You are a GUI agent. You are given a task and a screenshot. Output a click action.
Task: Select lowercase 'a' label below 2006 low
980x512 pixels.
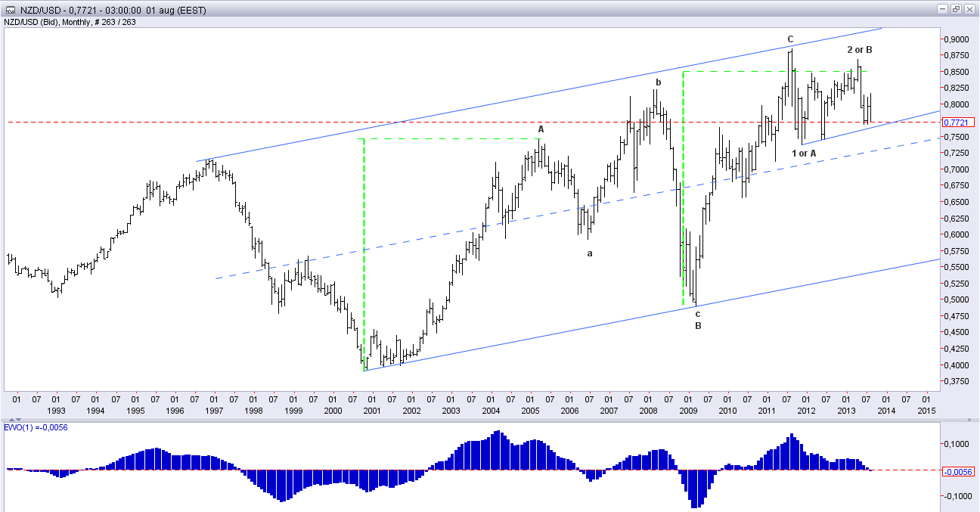click(x=590, y=253)
